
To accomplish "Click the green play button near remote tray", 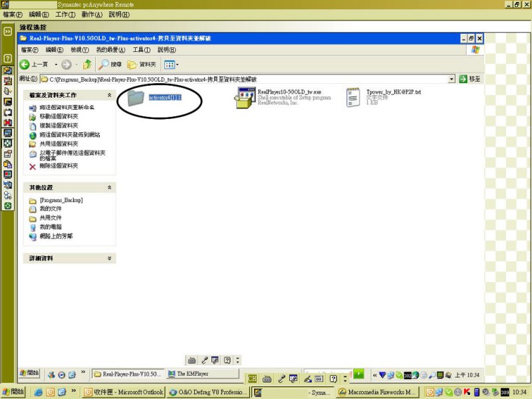I will tap(358, 374).
